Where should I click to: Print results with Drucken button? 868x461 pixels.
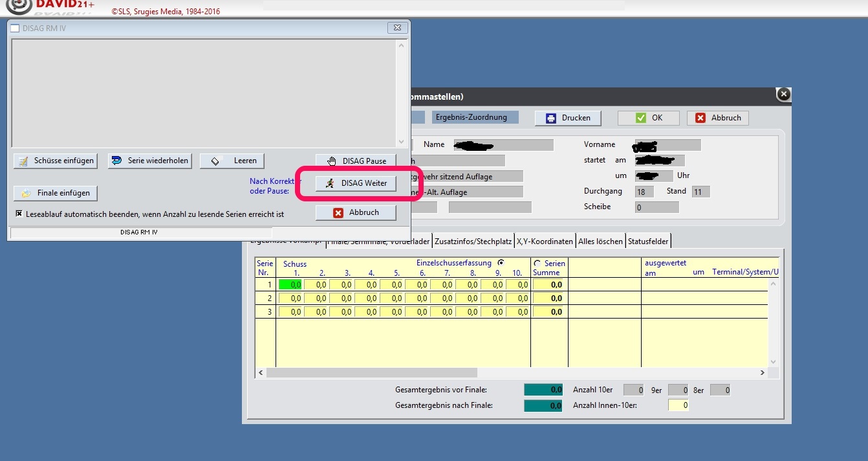point(568,118)
